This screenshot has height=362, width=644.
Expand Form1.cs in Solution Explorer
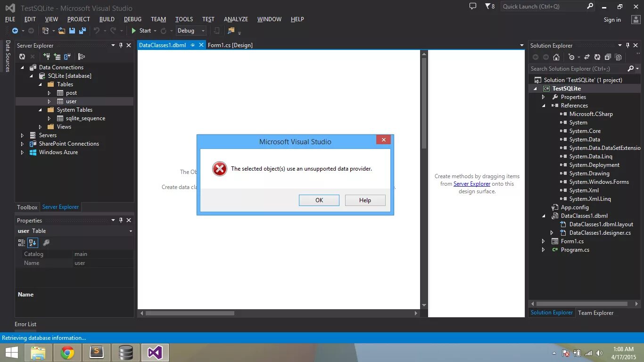click(543, 241)
